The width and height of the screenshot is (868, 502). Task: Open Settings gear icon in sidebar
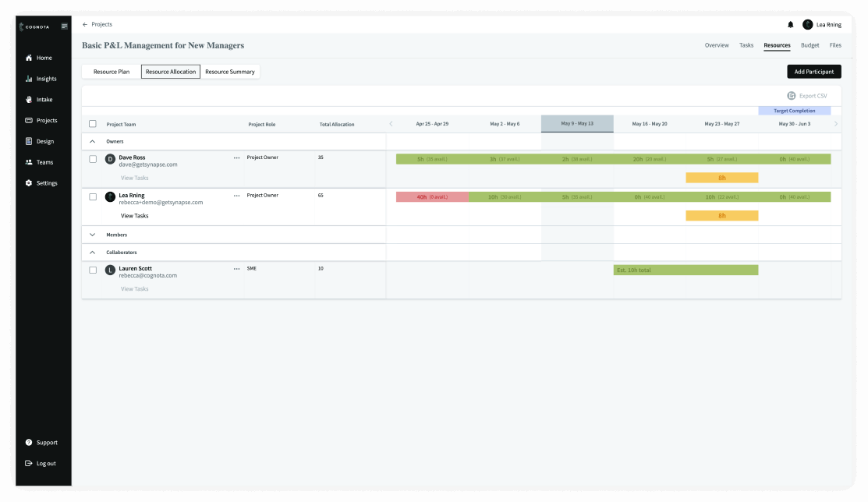(x=29, y=183)
